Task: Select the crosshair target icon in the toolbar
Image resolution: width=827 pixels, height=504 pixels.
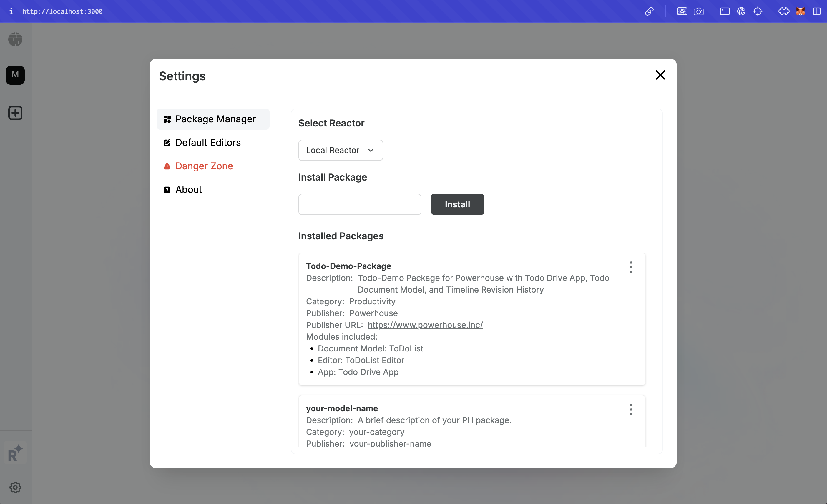Action: pos(758,11)
